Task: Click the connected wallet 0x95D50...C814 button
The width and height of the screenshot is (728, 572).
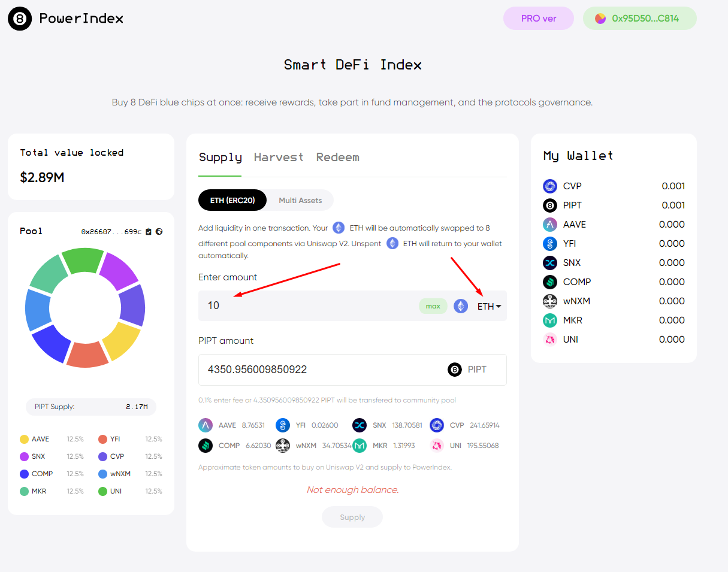Action: point(640,19)
